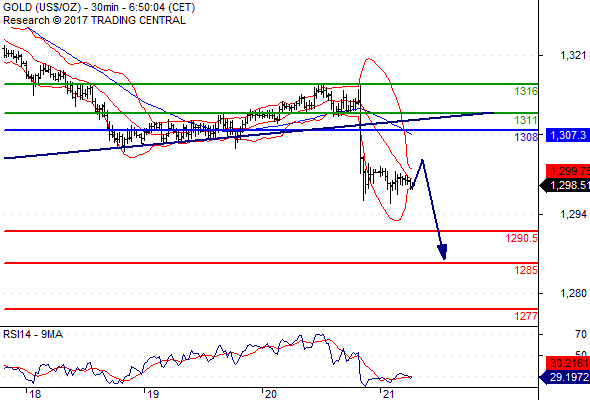Select date 21 on time axis
Viewport: 590px width, 400px height.
[388, 394]
